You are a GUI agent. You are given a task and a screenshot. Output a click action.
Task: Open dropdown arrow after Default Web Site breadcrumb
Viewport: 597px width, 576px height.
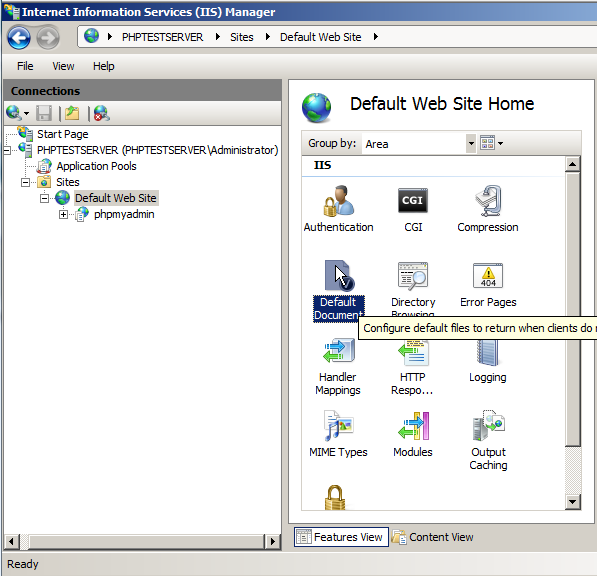(375, 37)
